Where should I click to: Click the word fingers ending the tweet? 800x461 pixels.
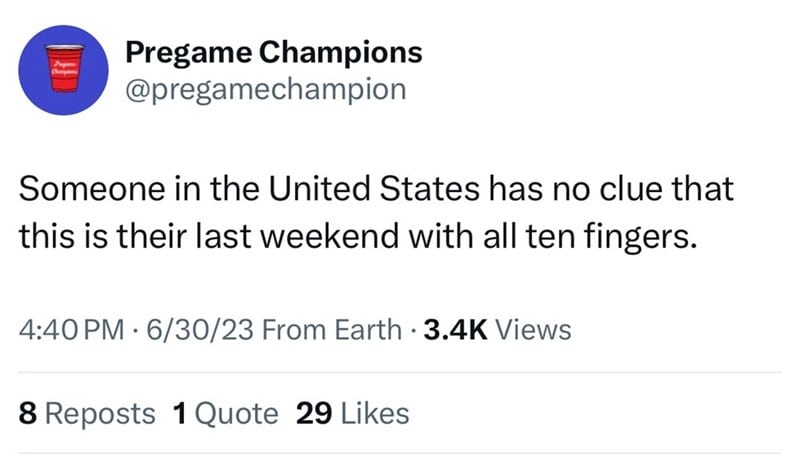tap(640, 238)
